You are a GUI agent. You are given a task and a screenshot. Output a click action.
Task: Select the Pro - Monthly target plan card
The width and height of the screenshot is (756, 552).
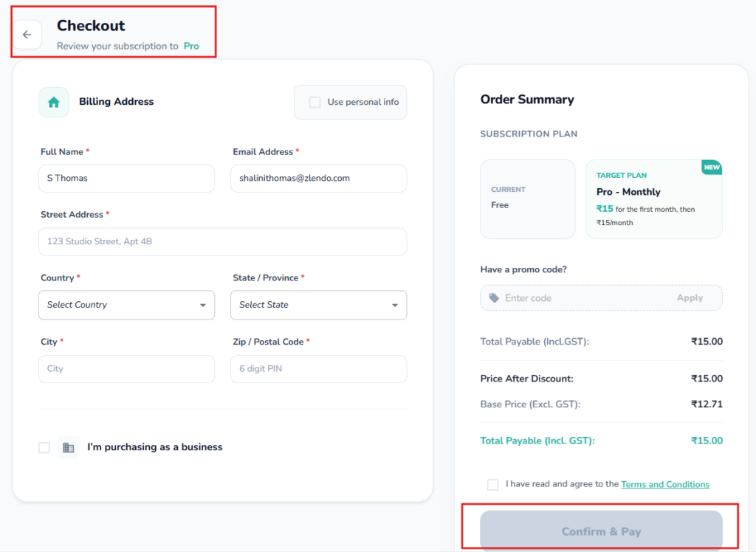[653, 199]
